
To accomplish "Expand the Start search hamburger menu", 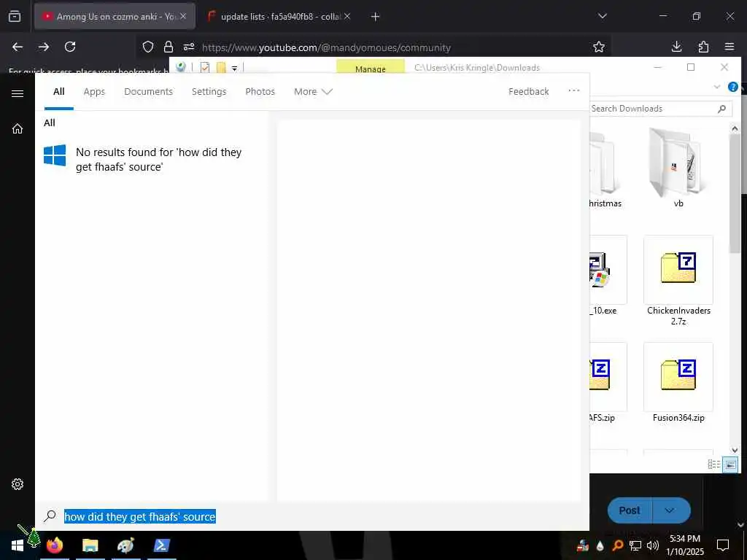I will (x=18, y=93).
